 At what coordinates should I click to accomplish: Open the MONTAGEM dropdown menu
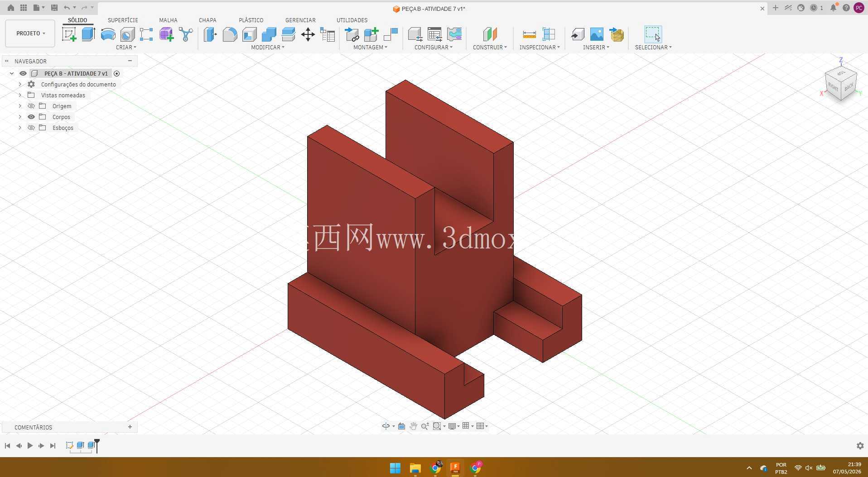click(370, 47)
